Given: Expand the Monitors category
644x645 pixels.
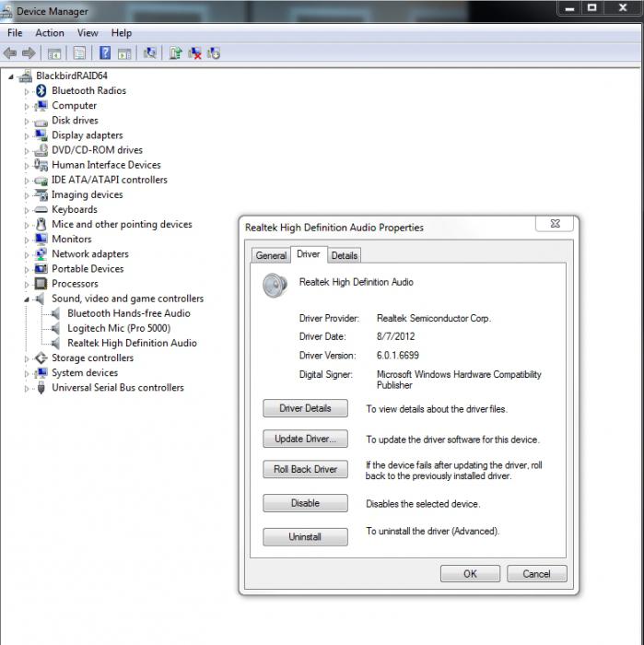Looking at the screenshot, I should coord(27,240).
